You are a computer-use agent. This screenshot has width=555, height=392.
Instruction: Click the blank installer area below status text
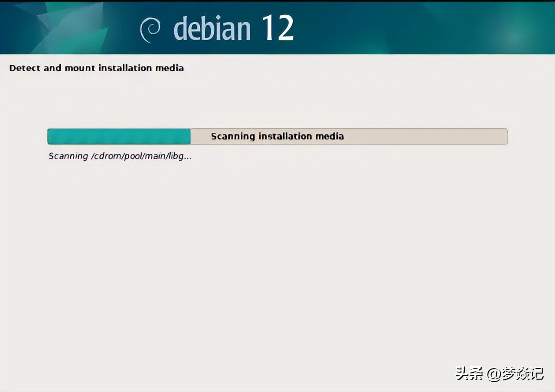coord(277,260)
